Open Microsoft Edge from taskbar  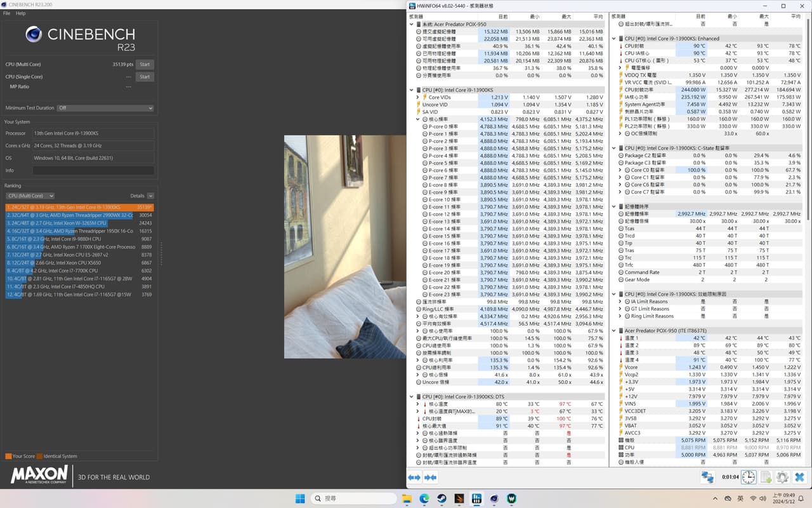coord(424,498)
